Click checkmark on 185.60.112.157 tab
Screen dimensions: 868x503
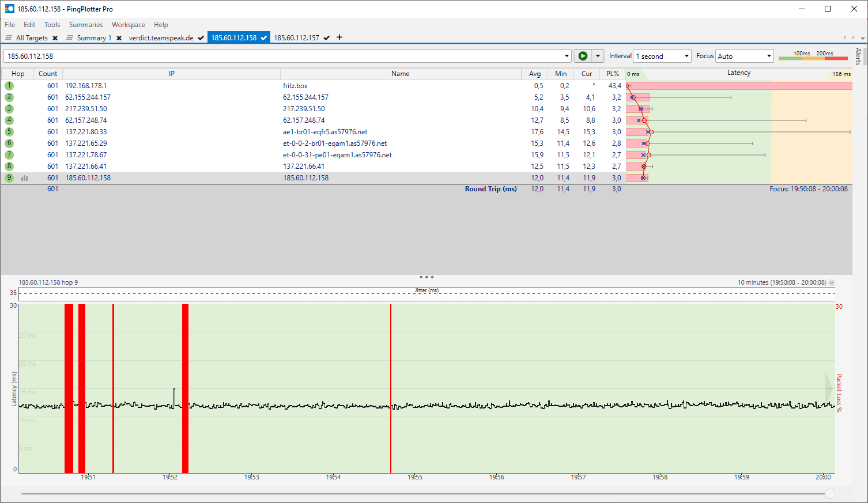[326, 38]
